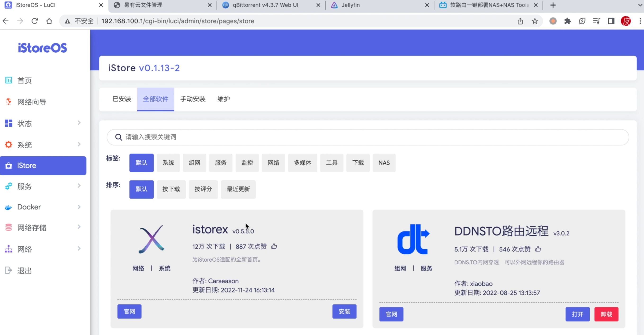This screenshot has width=644, height=335.
Task: Reload the page in browser
Action: click(x=35, y=21)
